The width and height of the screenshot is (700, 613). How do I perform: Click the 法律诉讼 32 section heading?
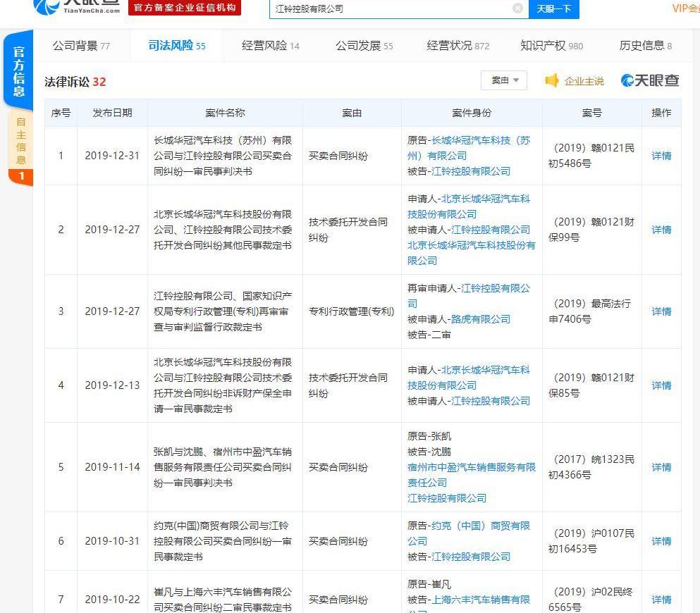[75, 82]
